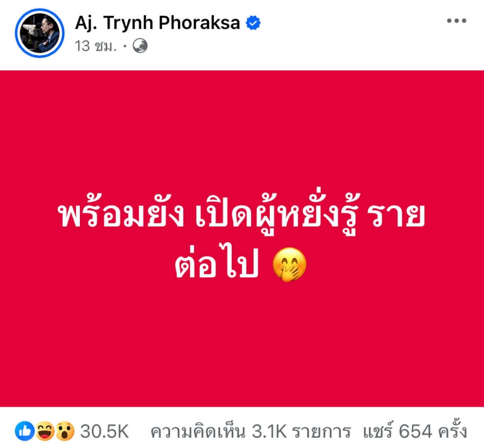The width and height of the screenshot is (484, 448).
Task: Click the Aj. Trynh Phoraksa profile picture
Action: click(39, 33)
